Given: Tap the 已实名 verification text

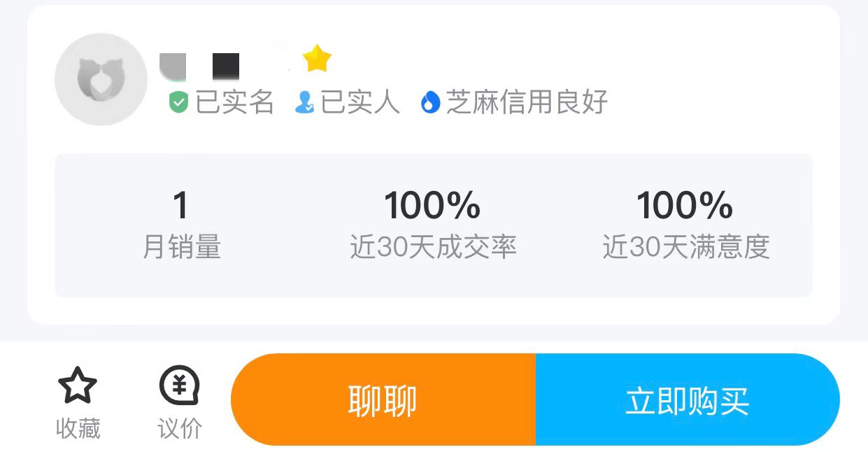Looking at the screenshot, I should click(x=234, y=102).
